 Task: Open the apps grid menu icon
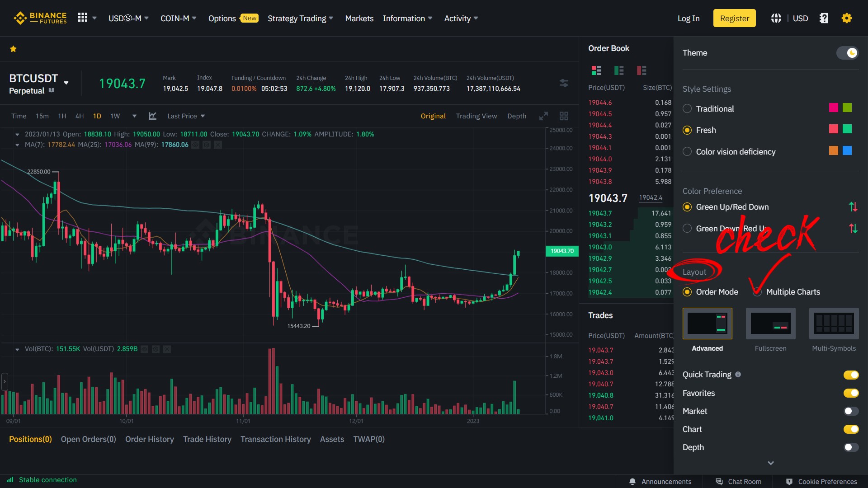[83, 18]
